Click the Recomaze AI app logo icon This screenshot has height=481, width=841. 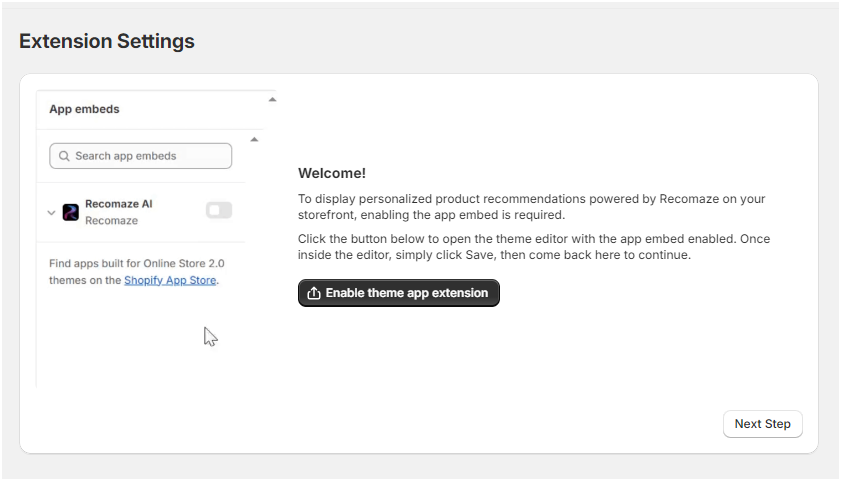click(x=71, y=212)
